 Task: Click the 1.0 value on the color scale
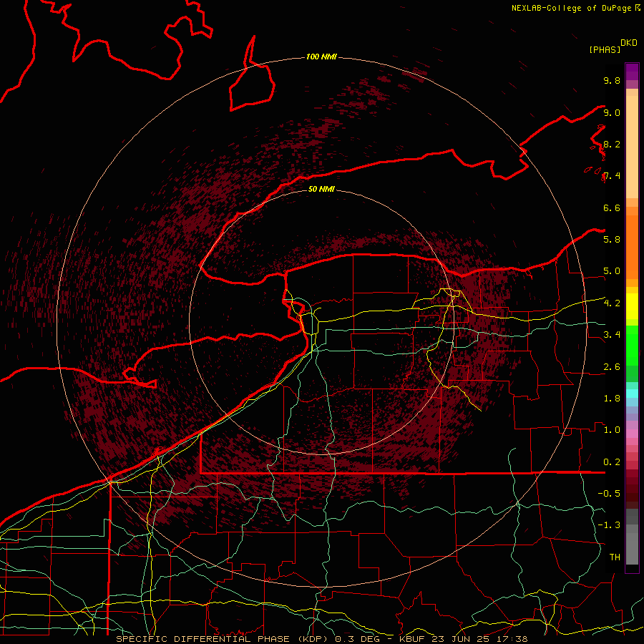(612, 429)
